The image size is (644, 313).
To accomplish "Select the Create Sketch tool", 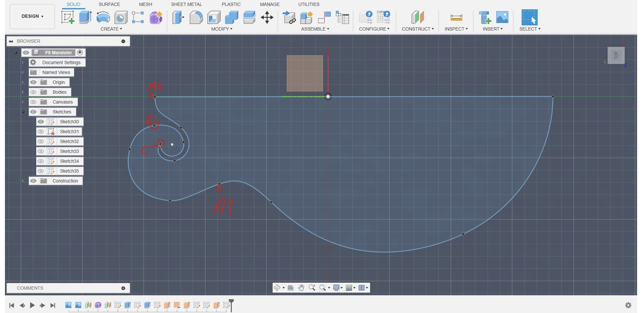I will point(67,17).
